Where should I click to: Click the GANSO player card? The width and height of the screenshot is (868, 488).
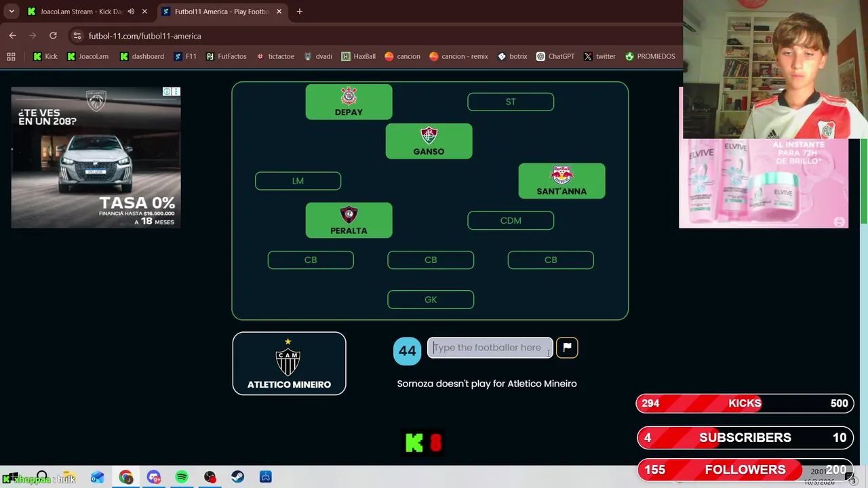[429, 141]
